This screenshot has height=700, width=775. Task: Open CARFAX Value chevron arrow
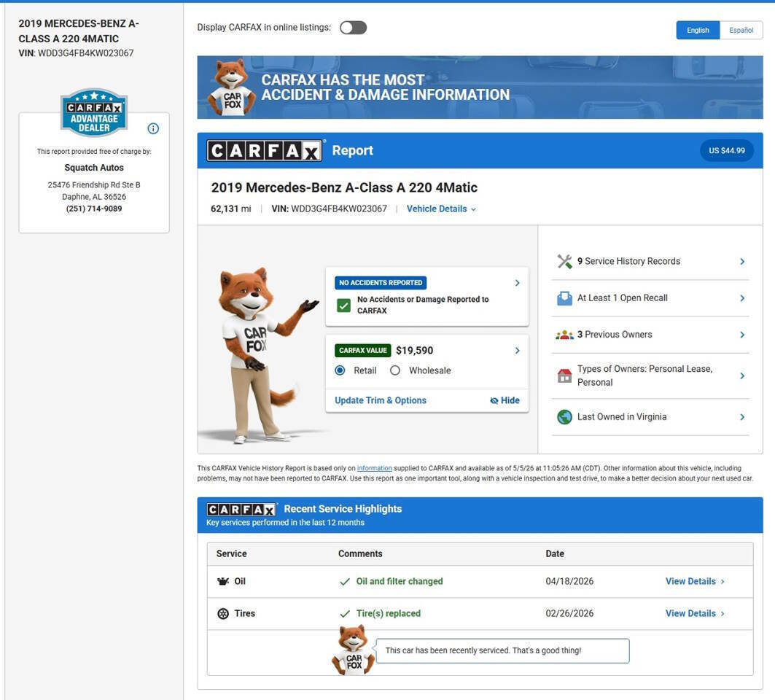coord(517,351)
